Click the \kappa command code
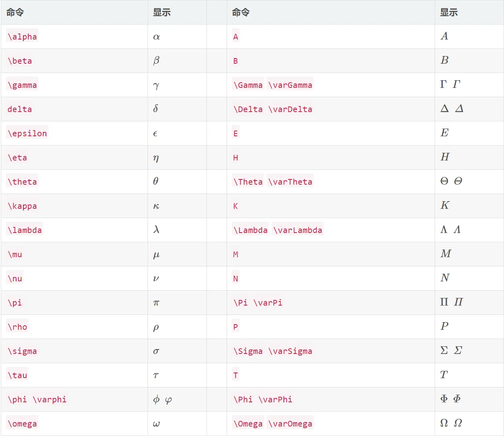Viewport: 504px width, 437px height. pos(22,206)
